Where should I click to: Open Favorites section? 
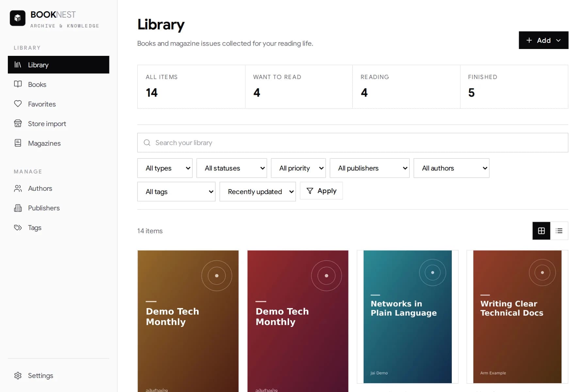(x=58, y=104)
